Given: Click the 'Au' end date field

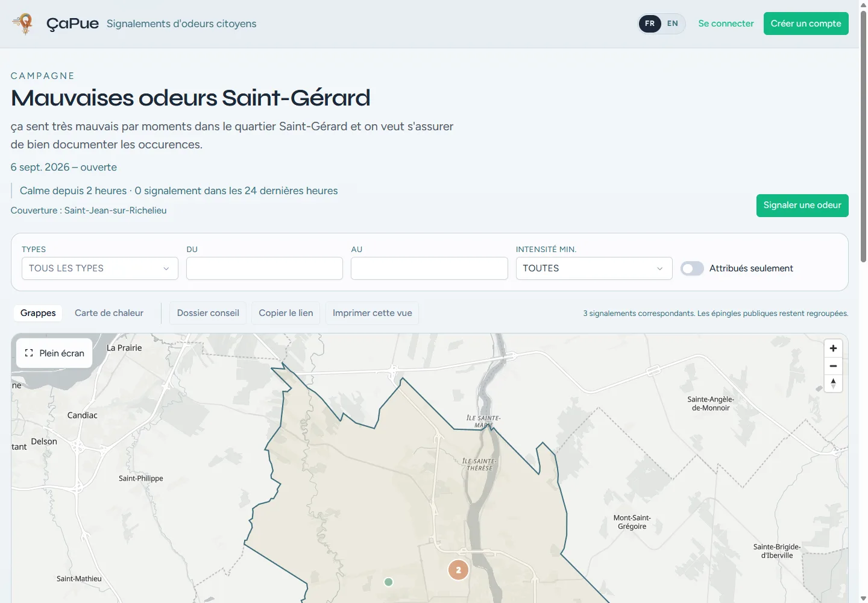Looking at the screenshot, I should tap(429, 268).
